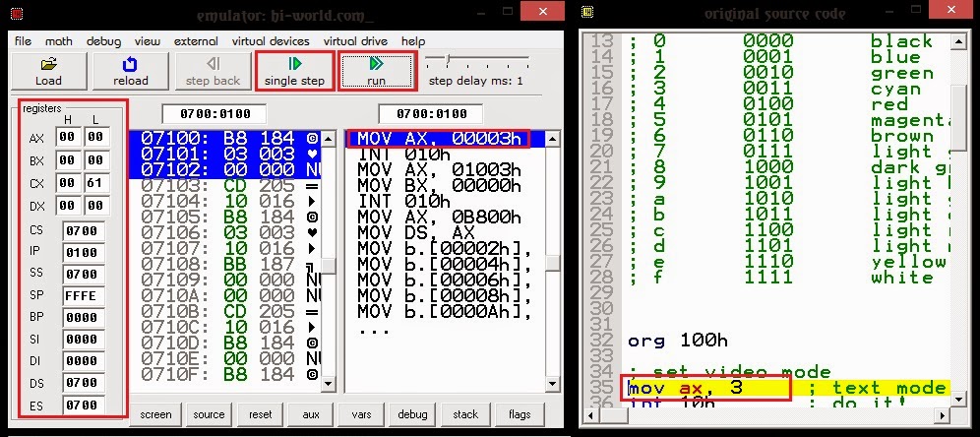
Task: Click the IP register field showing 0100
Action: point(83,253)
